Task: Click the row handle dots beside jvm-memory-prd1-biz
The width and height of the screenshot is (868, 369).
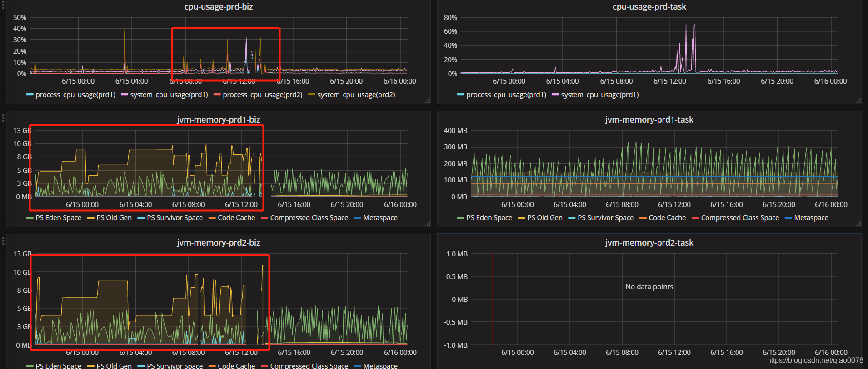Action: coord(3,118)
